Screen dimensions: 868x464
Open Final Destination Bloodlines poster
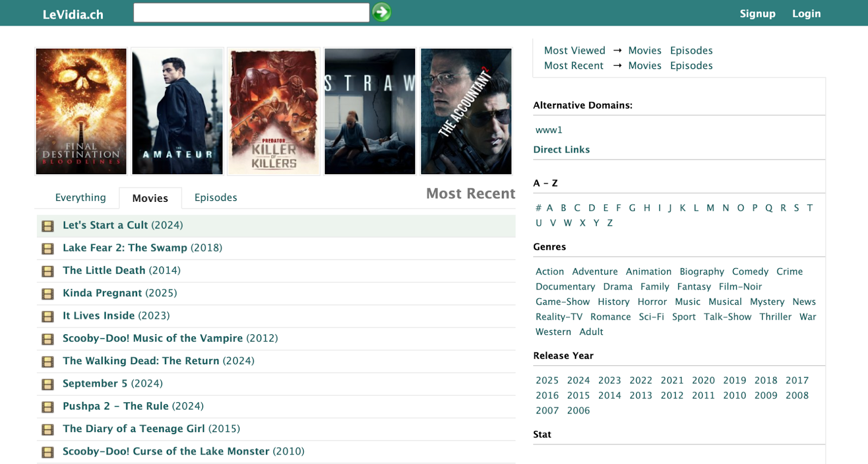click(81, 111)
